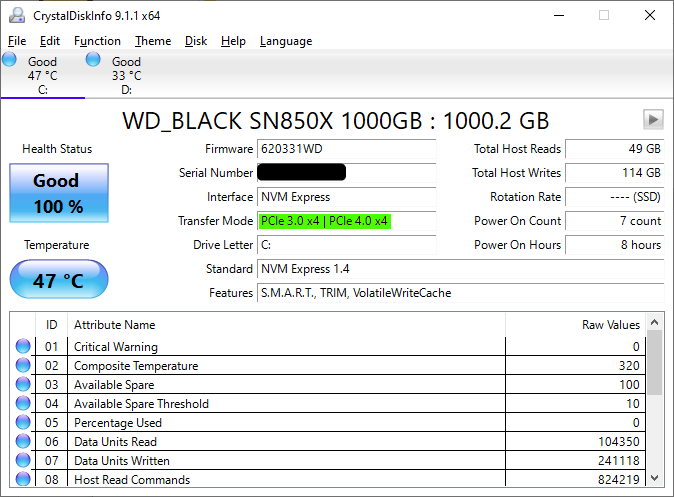Screen dimensions: 674x497
Task: Click the WD_BLACK SN850X model title text
Action: (335, 121)
